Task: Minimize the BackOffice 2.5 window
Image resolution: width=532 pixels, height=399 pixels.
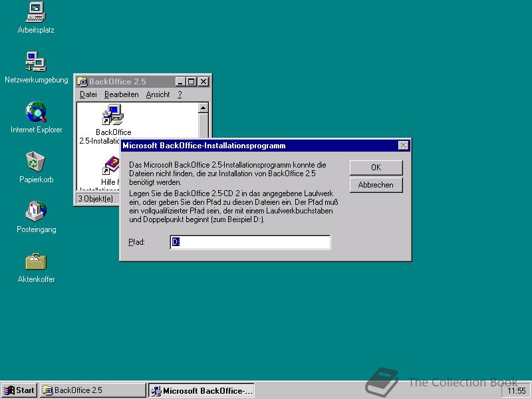Action: [x=180, y=82]
